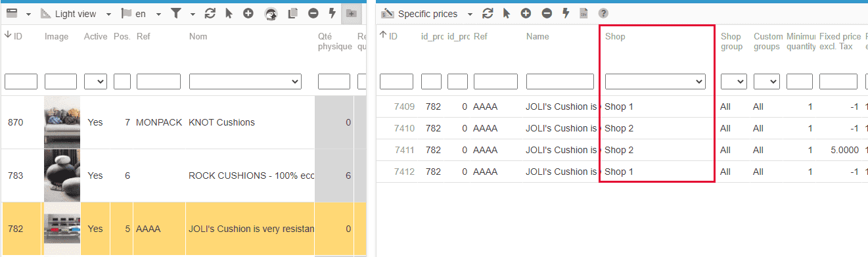Delete product with the minus icon
Image resolution: width=868 pixels, height=257 pixels.
click(313, 13)
